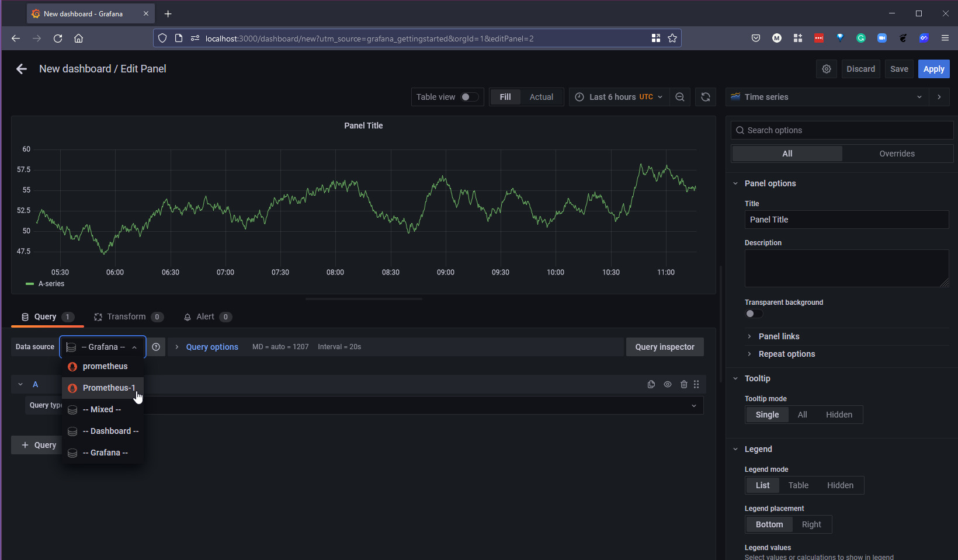Enable the Table view switch
Viewport: 958px width, 560px height.
point(469,97)
